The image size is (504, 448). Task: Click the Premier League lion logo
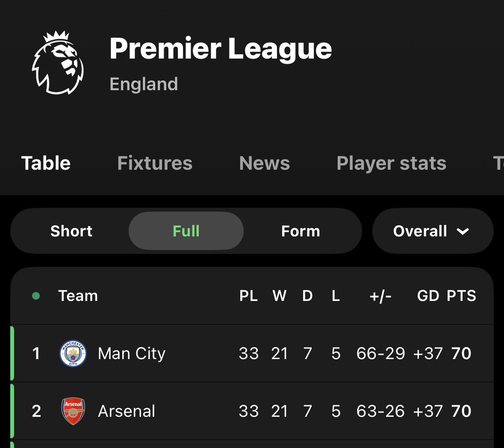tap(58, 63)
